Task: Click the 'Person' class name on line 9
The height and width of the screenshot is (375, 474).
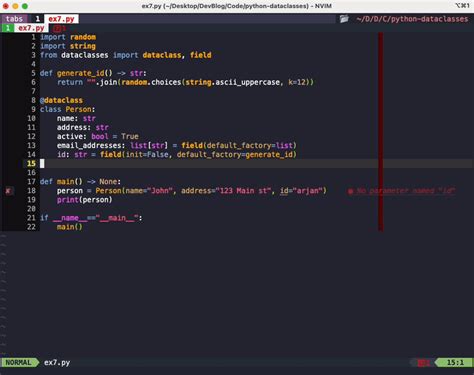Action: click(x=78, y=109)
